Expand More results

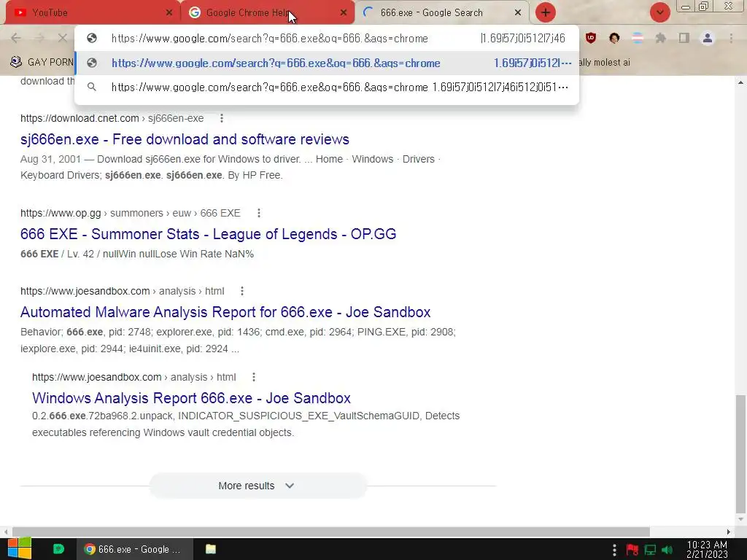click(258, 486)
